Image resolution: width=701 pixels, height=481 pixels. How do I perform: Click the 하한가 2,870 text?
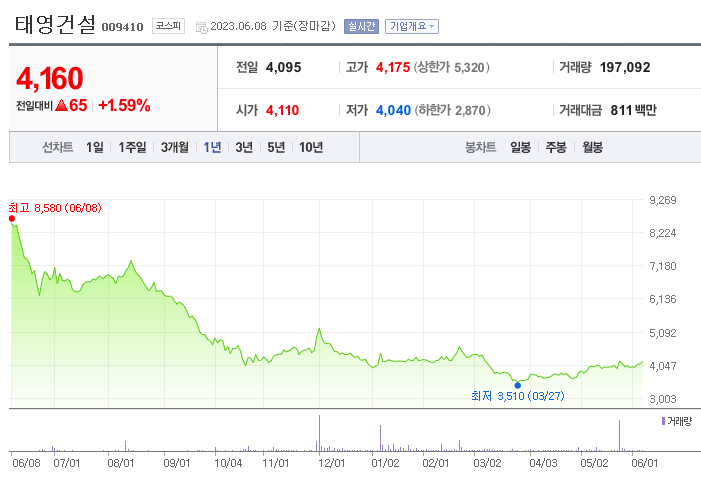pos(452,110)
